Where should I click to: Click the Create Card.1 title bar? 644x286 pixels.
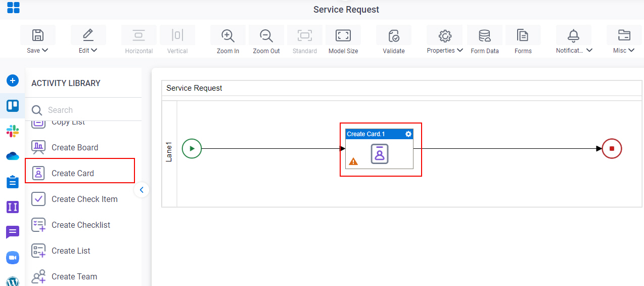379,134
